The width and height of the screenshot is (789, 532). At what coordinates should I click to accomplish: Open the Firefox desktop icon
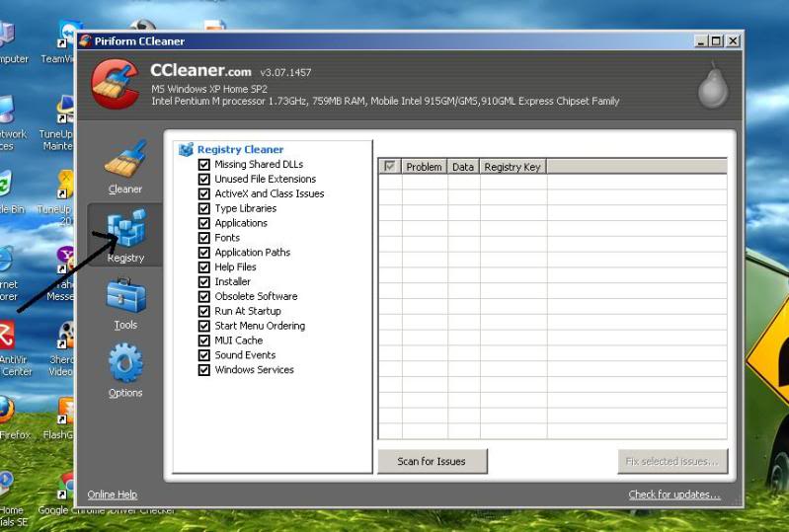coord(5,410)
